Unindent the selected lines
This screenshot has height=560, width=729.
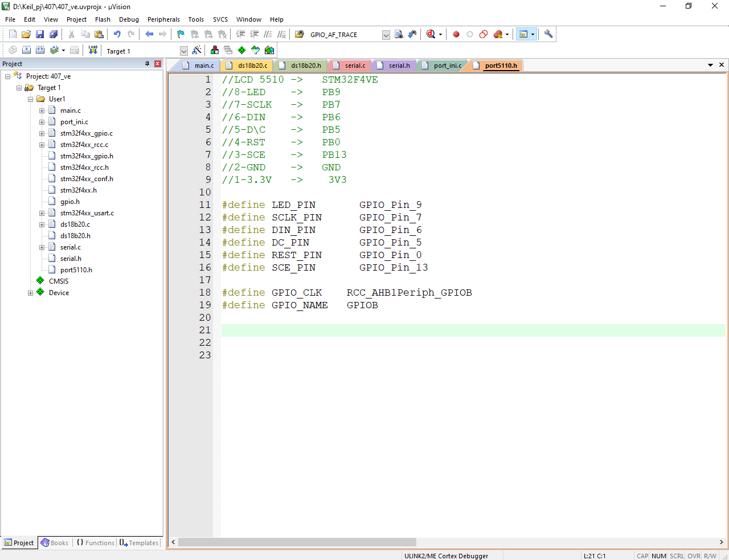coord(255,34)
